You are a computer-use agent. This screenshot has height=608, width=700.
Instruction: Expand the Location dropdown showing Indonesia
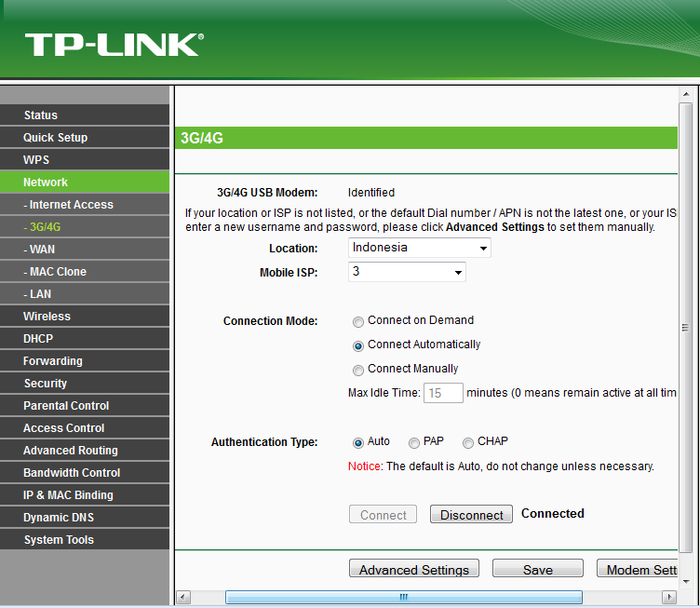point(420,248)
